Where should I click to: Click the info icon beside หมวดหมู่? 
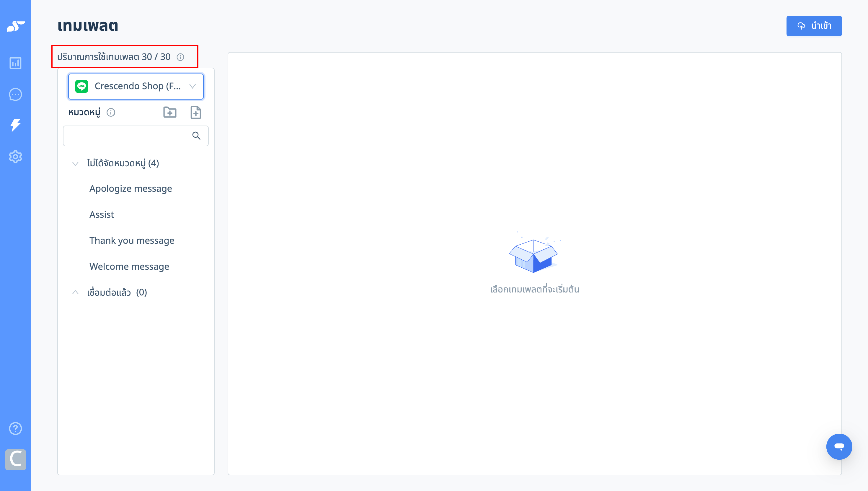tap(111, 112)
